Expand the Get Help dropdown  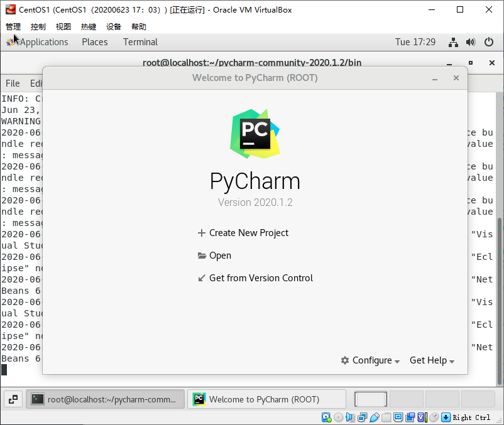point(432,360)
